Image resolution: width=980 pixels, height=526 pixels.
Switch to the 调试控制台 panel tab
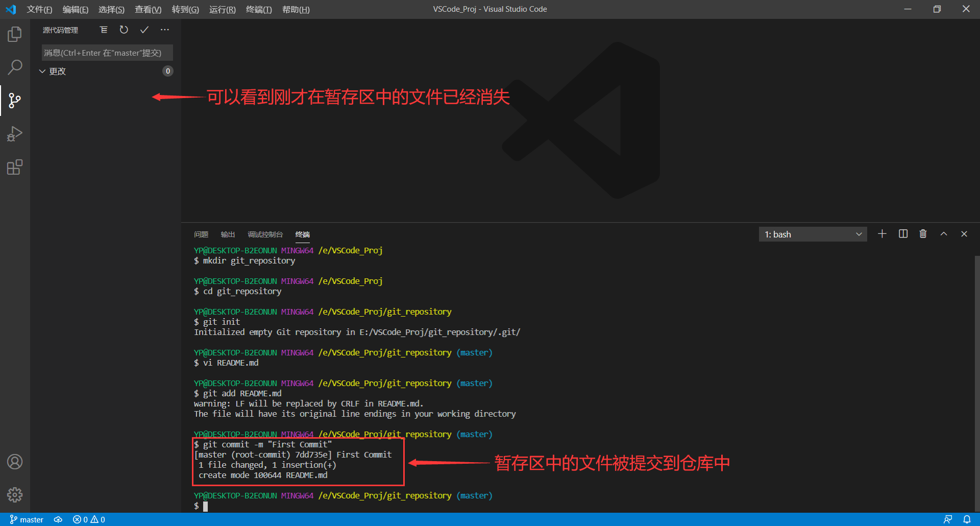click(x=265, y=234)
